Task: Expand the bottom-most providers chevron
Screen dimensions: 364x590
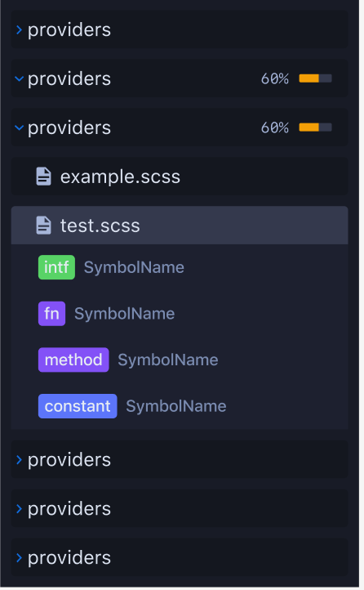Action: coord(19,558)
